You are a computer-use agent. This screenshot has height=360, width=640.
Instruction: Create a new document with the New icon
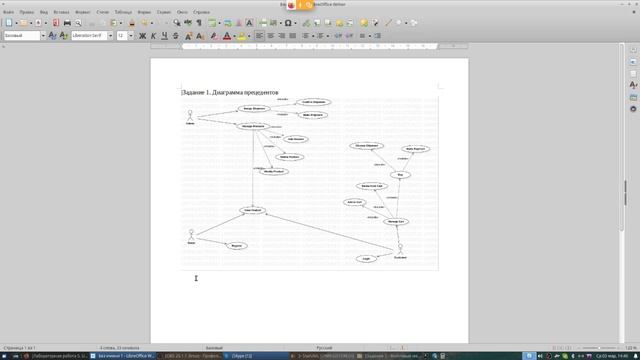click(x=9, y=23)
